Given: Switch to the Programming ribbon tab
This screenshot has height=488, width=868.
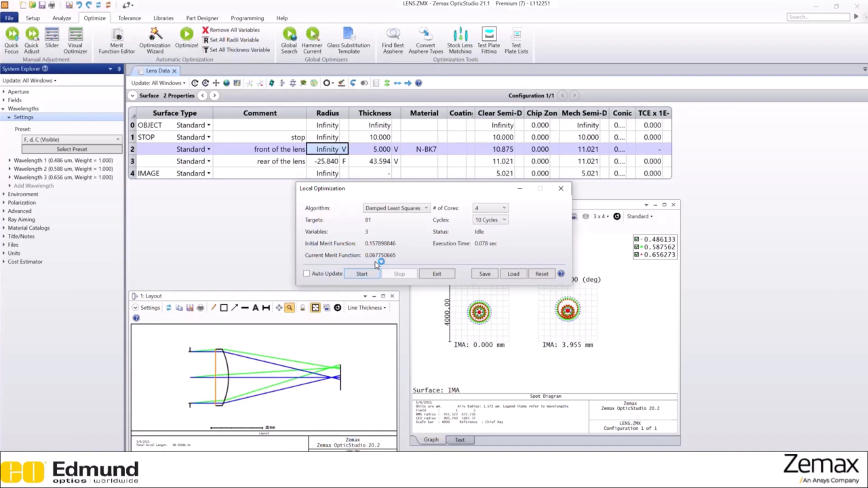Looking at the screenshot, I should pos(247,18).
